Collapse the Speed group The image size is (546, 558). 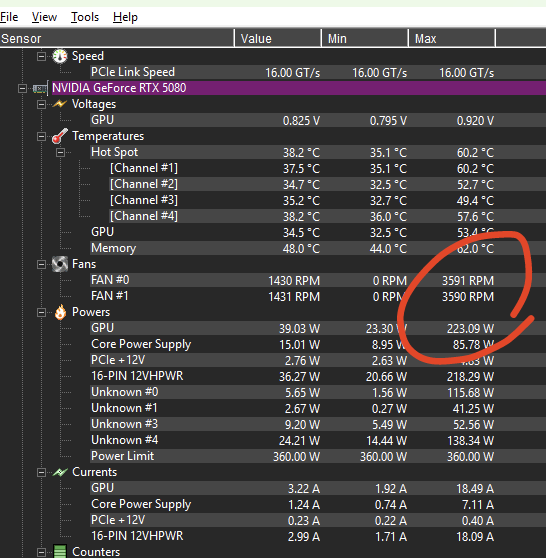tap(42, 56)
